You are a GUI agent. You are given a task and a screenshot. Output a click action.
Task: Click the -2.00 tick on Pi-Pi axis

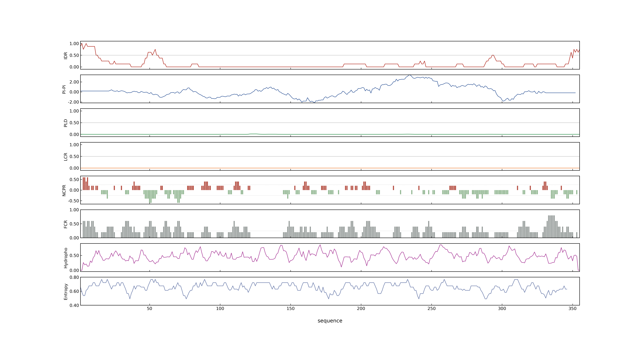(x=73, y=102)
